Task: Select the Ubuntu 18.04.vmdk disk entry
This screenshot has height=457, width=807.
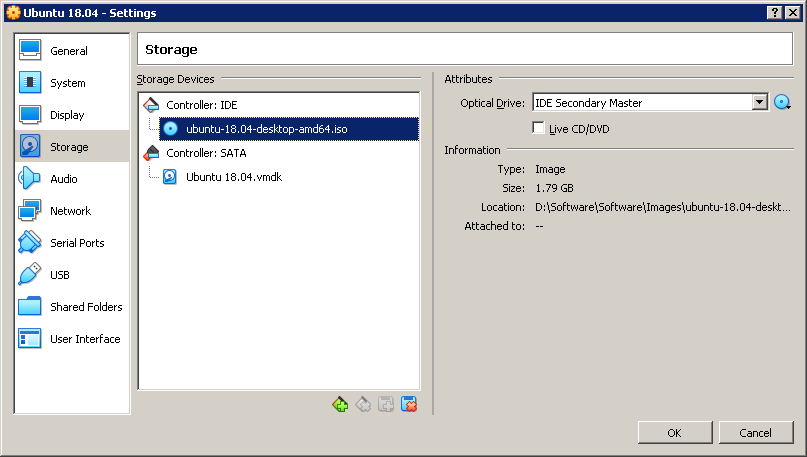Action: 234,177
